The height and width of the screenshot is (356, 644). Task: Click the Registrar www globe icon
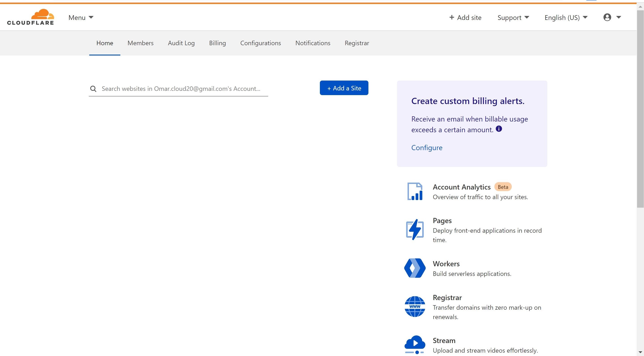415,307
